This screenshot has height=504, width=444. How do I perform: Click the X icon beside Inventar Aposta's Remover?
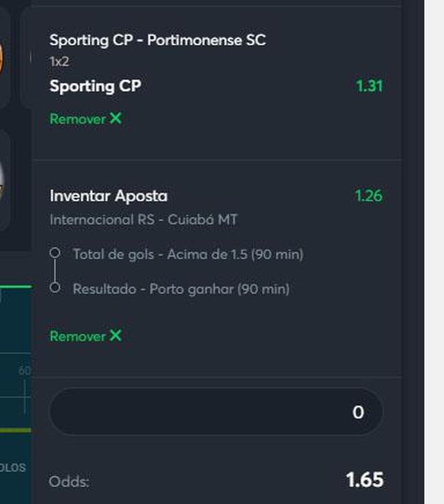(115, 335)
